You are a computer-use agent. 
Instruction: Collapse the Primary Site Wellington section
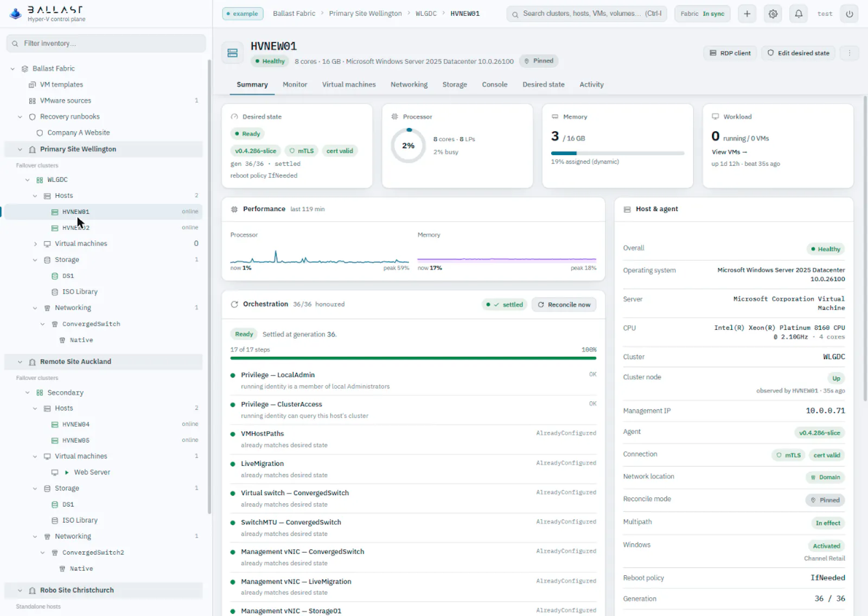(20, 149)
